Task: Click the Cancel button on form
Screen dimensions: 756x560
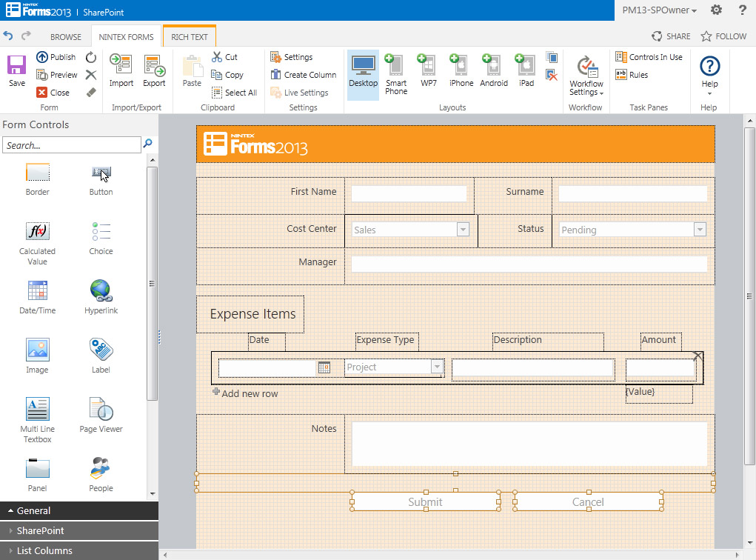Action: pos(588,501)
